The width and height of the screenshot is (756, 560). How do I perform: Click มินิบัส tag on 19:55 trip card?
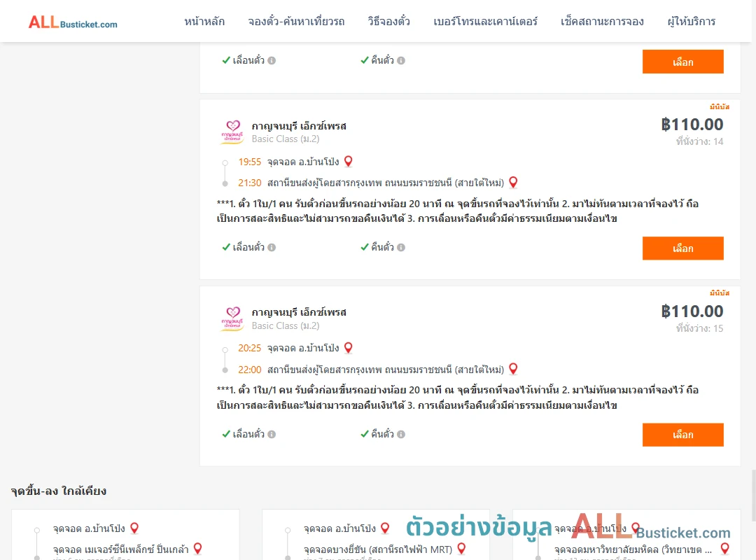[720, 106]
